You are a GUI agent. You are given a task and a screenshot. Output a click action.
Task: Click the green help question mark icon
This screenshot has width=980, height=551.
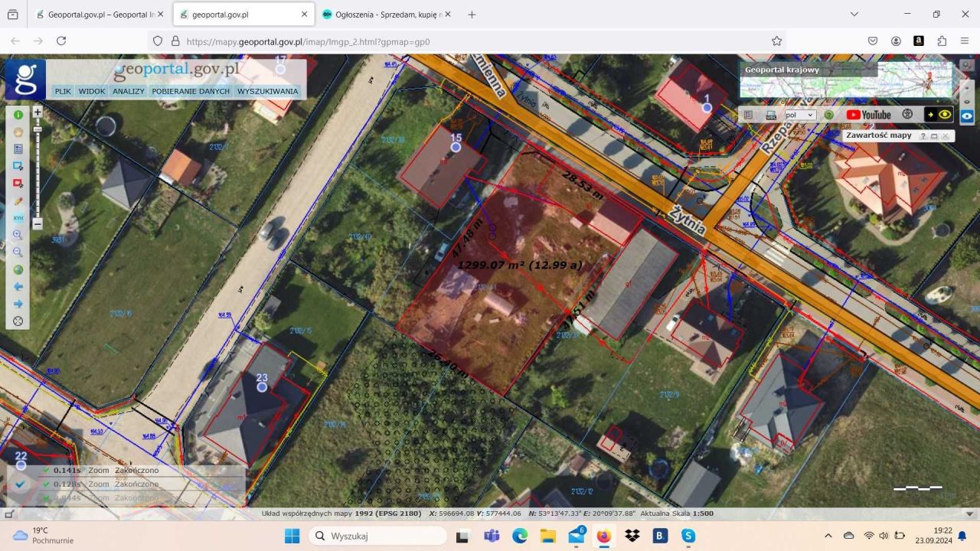[828, 115]
